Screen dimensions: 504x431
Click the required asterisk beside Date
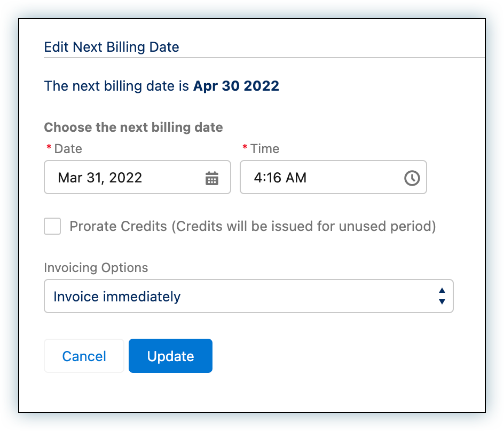(49, 148)
